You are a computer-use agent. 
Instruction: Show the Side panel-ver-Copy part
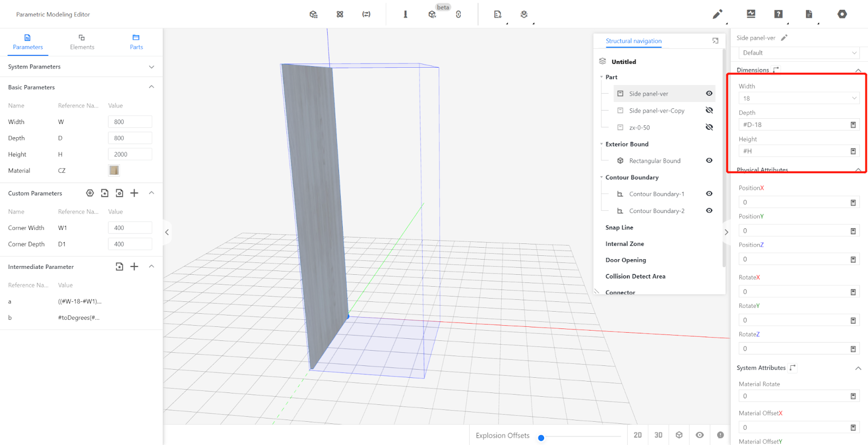click(709, 111)
